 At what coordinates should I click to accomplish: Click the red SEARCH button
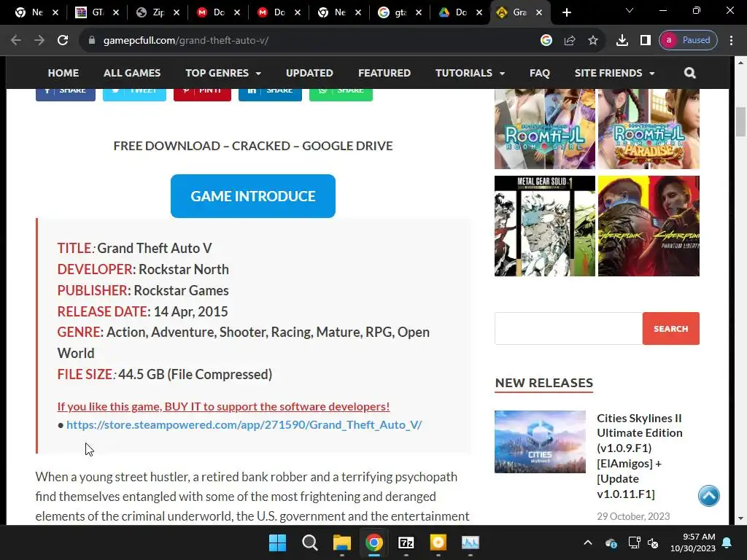671,329
